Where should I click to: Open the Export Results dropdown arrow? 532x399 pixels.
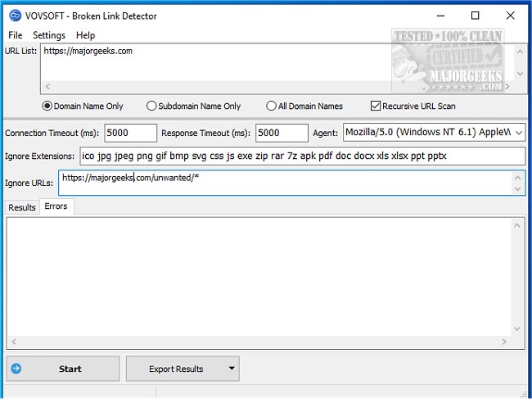coord(232,369)
